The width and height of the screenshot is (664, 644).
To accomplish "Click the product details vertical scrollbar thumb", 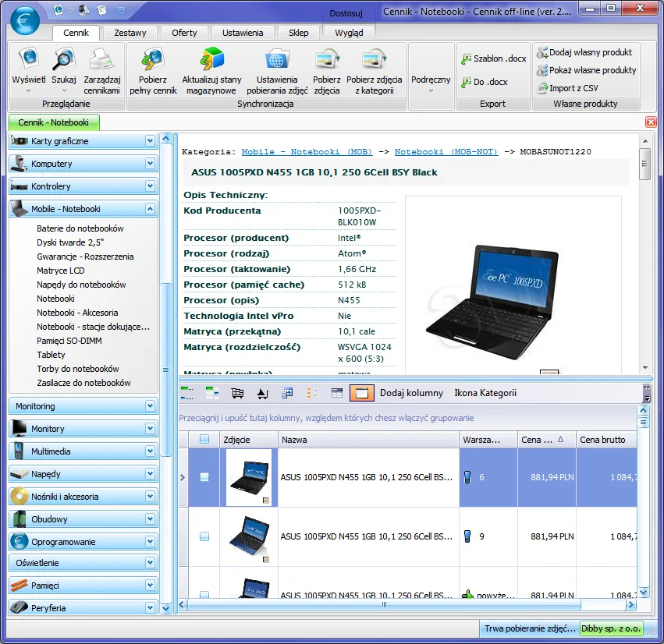I will coord(645,165).
